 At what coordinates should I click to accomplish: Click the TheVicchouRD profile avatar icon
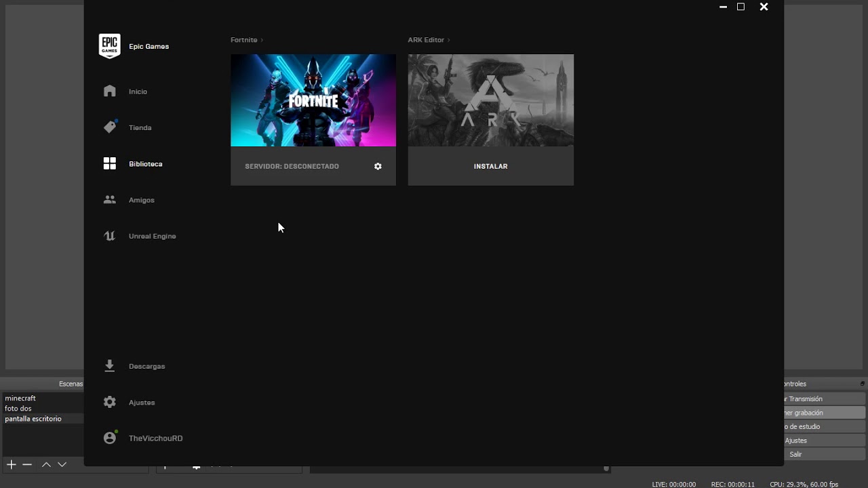click(110, 438)
